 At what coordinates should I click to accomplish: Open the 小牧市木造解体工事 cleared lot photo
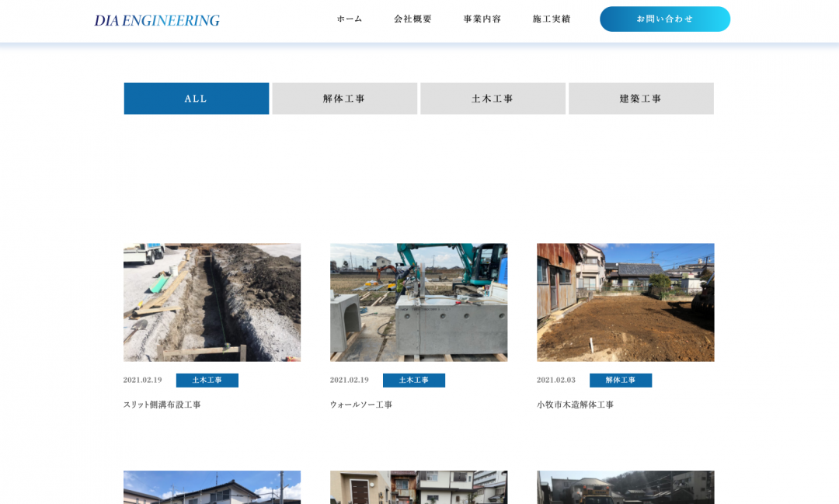tap(625, 302)
